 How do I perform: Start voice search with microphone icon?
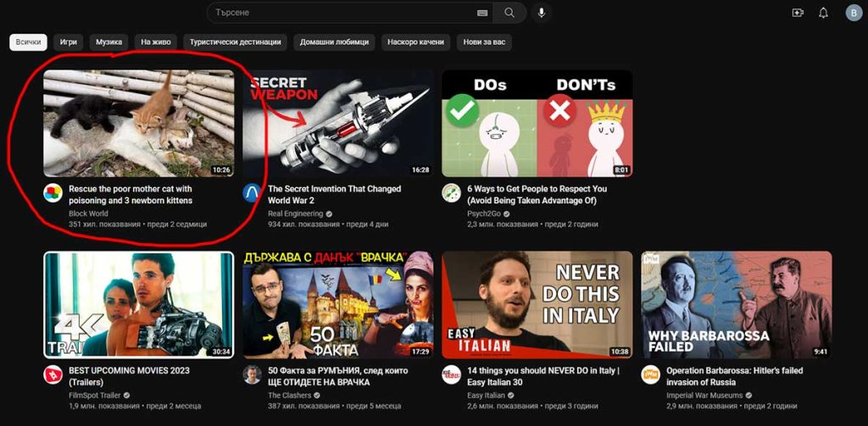click(x=542, y=13)
